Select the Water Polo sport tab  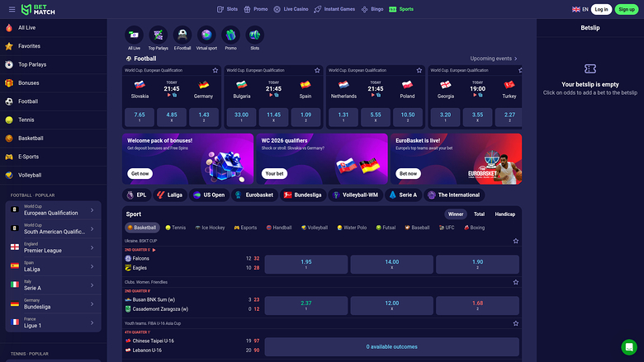pos(352,228)
